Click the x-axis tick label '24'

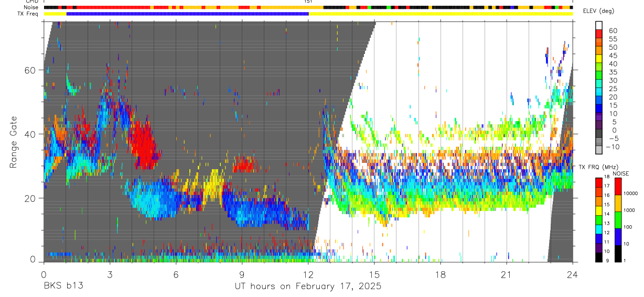coord(573,274)
